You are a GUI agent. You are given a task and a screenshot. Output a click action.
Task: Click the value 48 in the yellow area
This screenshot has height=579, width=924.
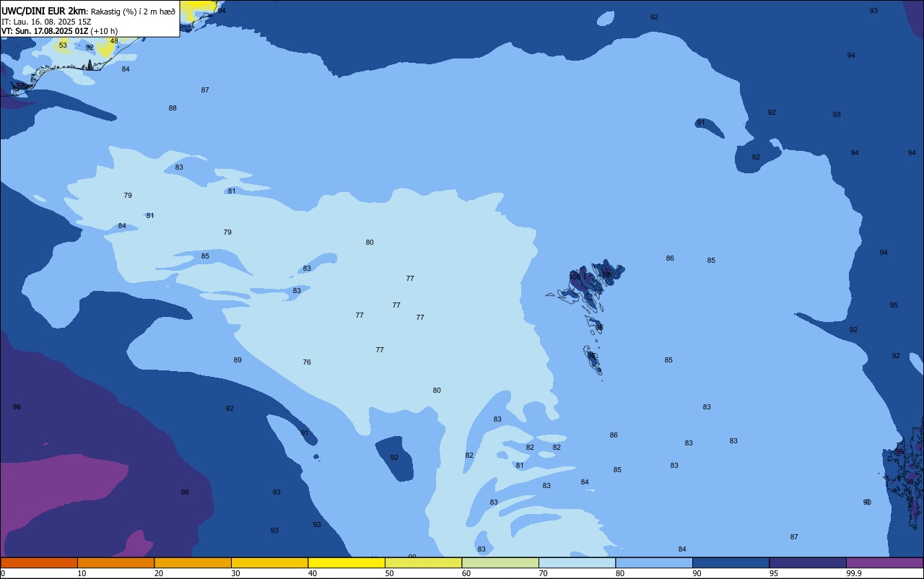[114, 41]
